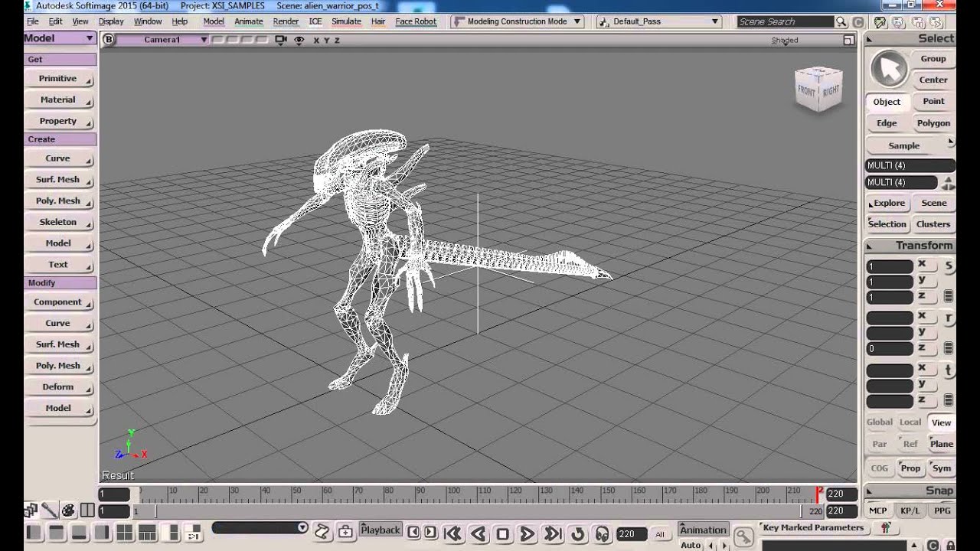Maximize the viewport using corner icon
The width and height of the screenshot is (980, 551).
(x=848, y=40)
